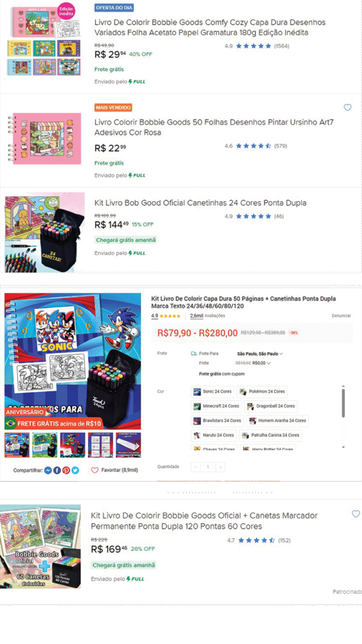Open the 2,6mil Avaliações reviews link
Viewport: 362px width, 644px height.
pos(207,316)
